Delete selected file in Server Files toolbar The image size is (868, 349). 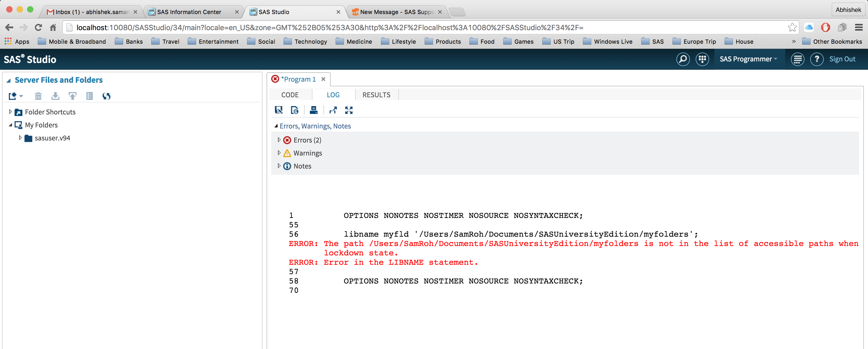pyautogui.click(x=38, y=96)
